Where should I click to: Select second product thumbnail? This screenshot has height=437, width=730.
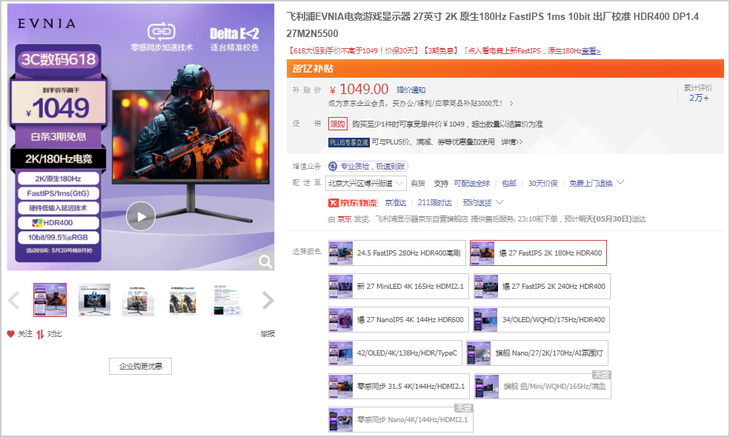click(x=95, y=300)
